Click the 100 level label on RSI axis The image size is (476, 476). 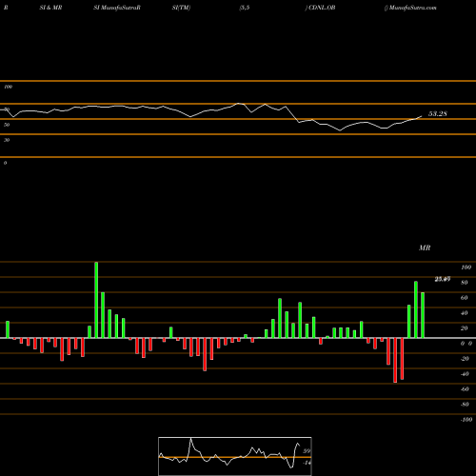coord(9,87)
